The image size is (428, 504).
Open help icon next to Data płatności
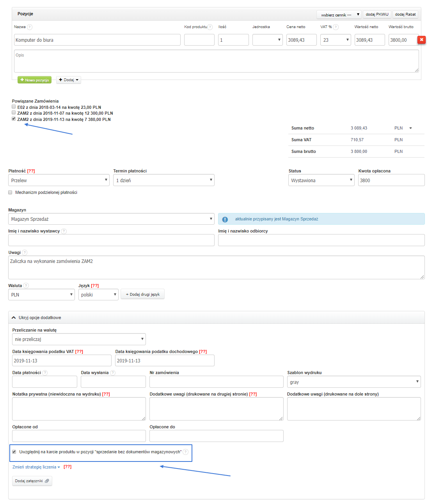(45, 373)
